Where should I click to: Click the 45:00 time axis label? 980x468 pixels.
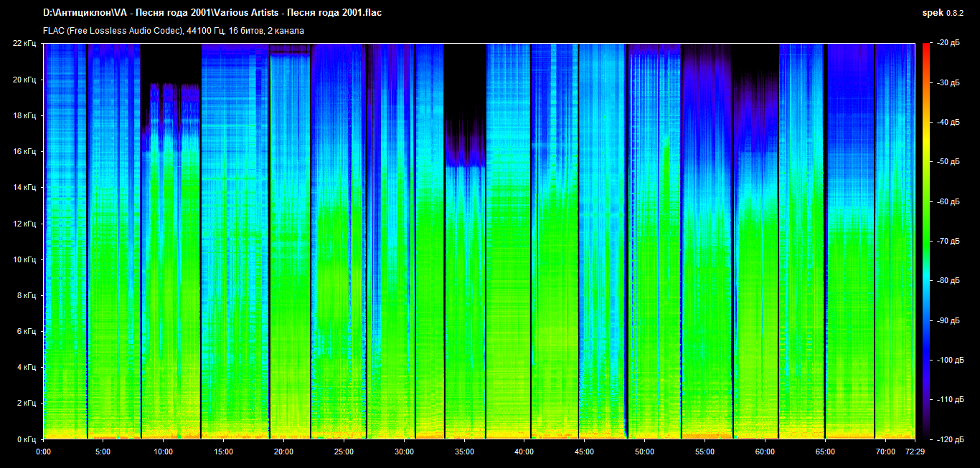[585, 452]
